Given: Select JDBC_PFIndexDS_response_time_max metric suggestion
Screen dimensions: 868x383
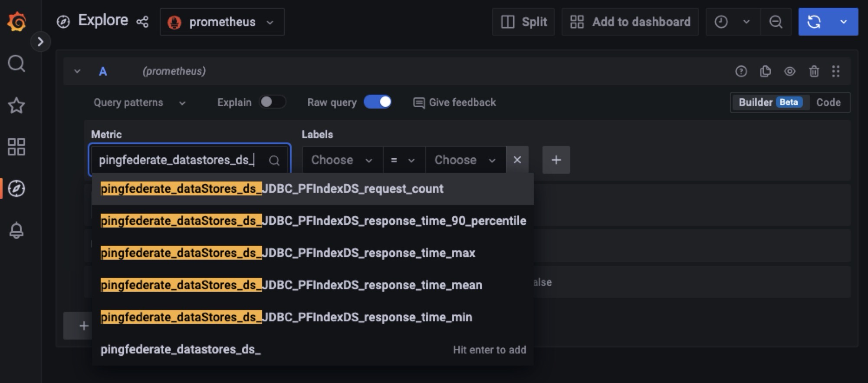Looking at the screenshot, I should pyautogui.click(x=287, y=253).
